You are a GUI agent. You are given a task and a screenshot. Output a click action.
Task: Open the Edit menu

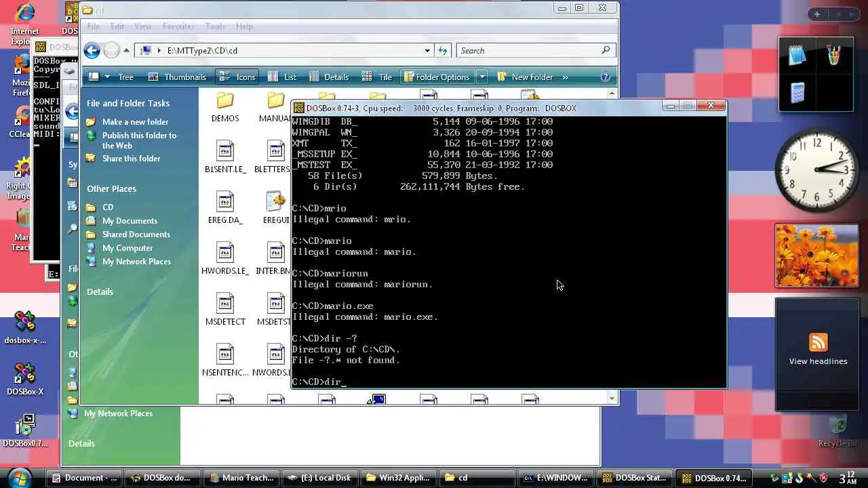[x=117, y=26]
